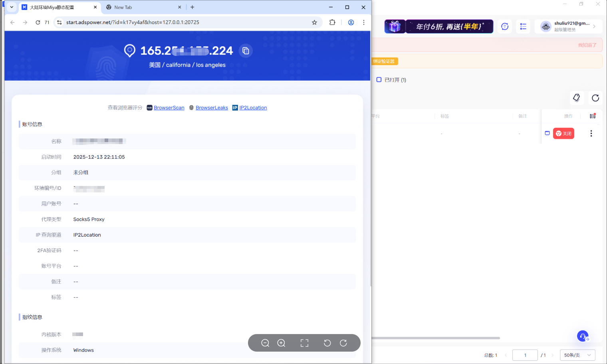The width and height of the screenshot is (607, 364).
Task: Copy the IP address with copy icon
Action: (246, 51)
